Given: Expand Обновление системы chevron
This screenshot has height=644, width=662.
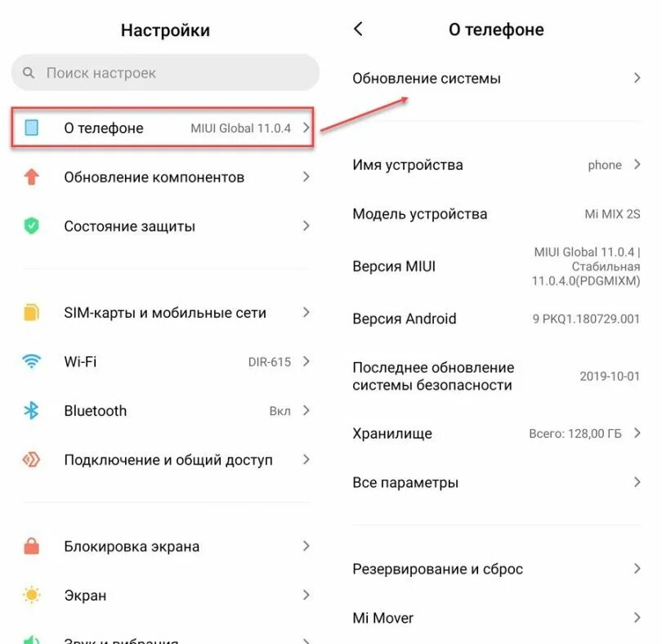Looking at the screenshot, I should pyautogui.click(x=637, y=78).
